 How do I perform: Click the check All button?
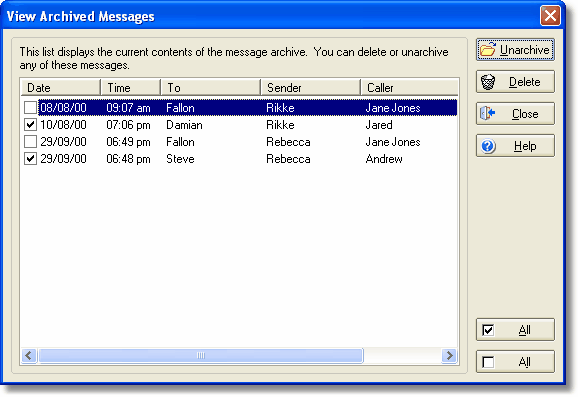(x=515, y=330)
